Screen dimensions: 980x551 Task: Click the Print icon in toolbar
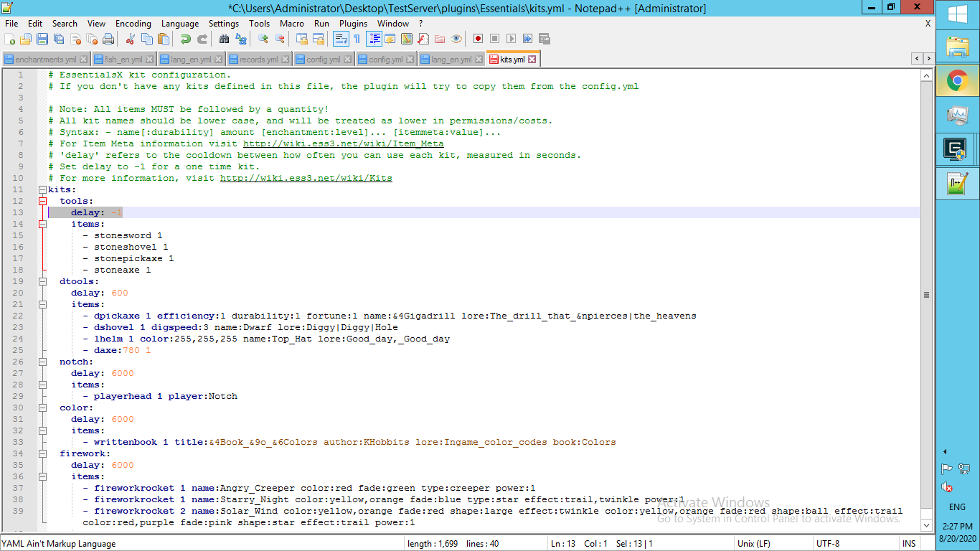pyautogui.click(x=108, y=39)
